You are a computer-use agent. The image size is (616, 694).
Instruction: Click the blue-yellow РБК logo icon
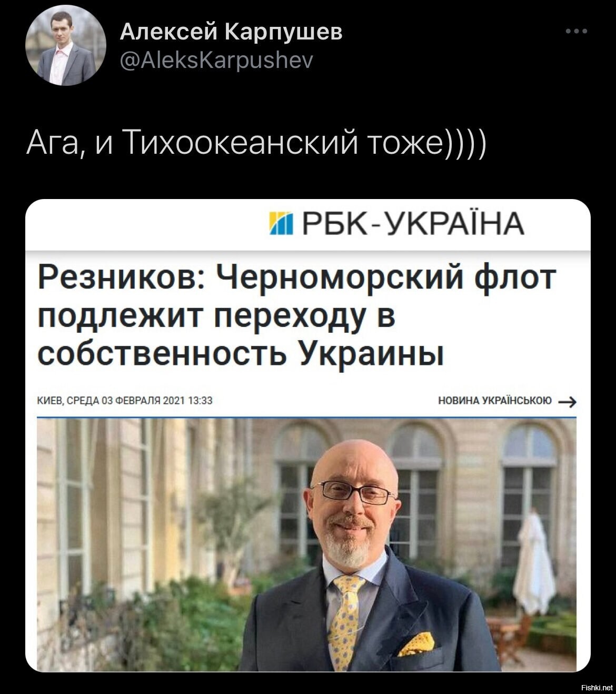[281, 223]
